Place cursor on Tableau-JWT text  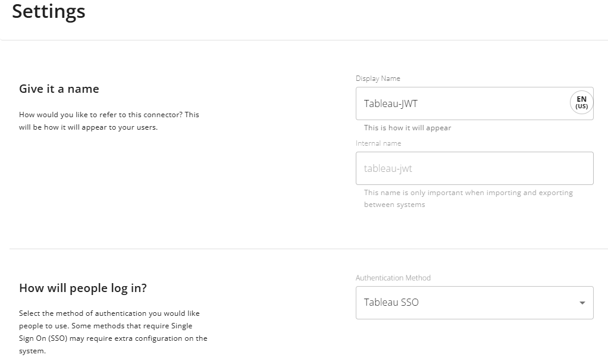click(391, 103)
